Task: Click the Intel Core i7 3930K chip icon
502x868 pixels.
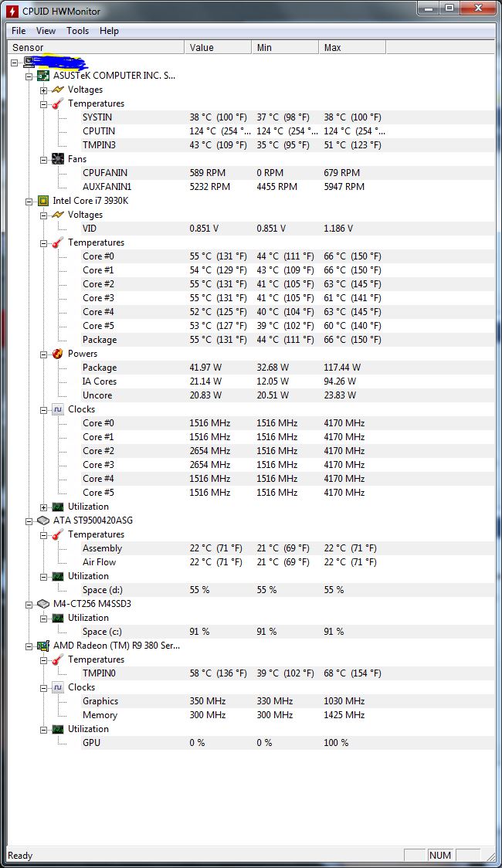Action: [43, 201]
